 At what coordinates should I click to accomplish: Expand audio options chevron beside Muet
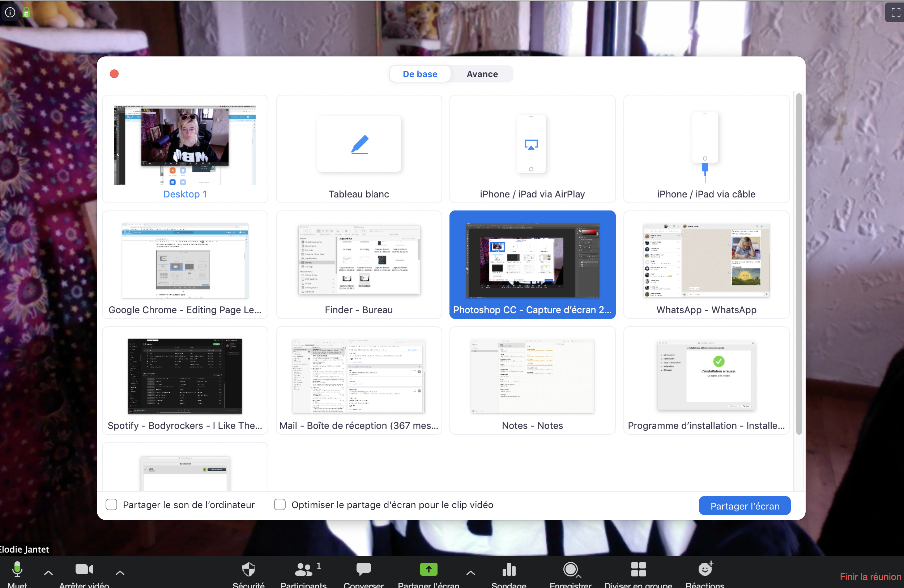pos(48,572)
